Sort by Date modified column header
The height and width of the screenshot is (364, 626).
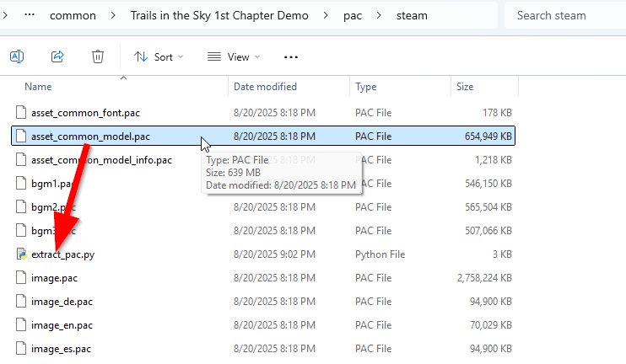click(265, 87)
